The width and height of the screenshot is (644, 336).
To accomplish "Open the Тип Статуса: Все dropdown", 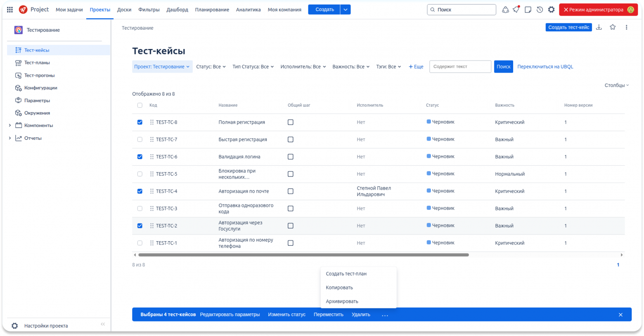I will point(253,67).
